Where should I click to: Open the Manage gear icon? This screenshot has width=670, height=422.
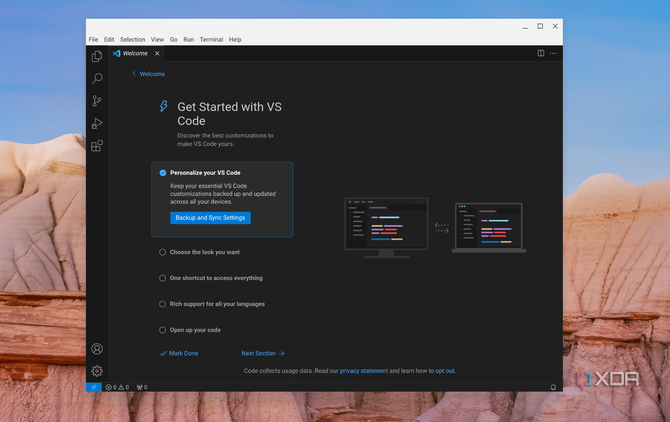(97, 371)
